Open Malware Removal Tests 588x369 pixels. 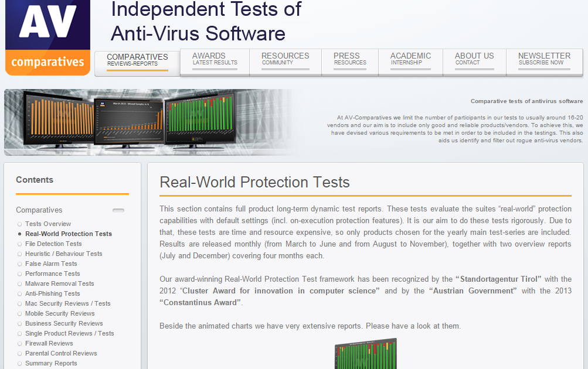click(x=60, y=283)
